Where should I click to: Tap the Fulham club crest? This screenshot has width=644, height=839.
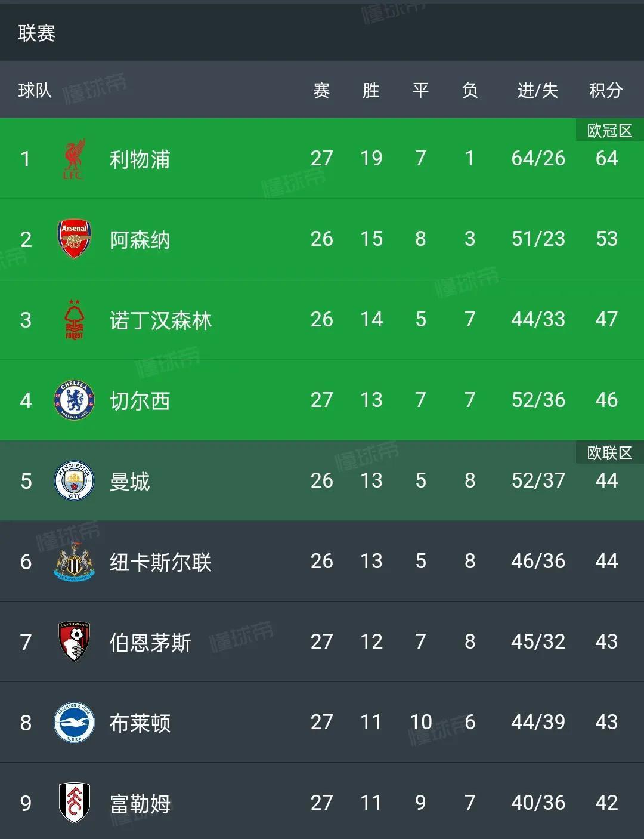[x=74, y=803]
